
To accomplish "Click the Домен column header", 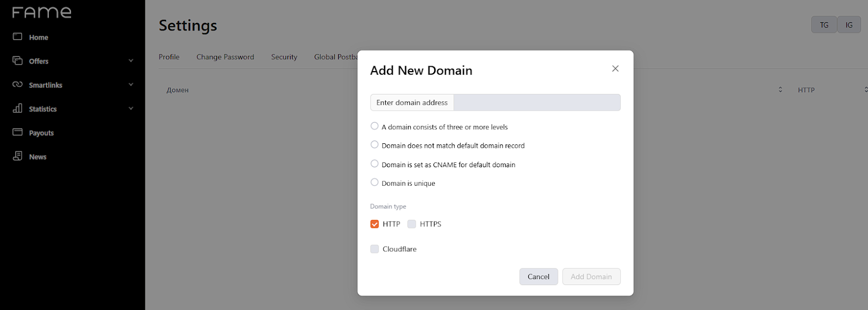I will click(x=177, y=90).
